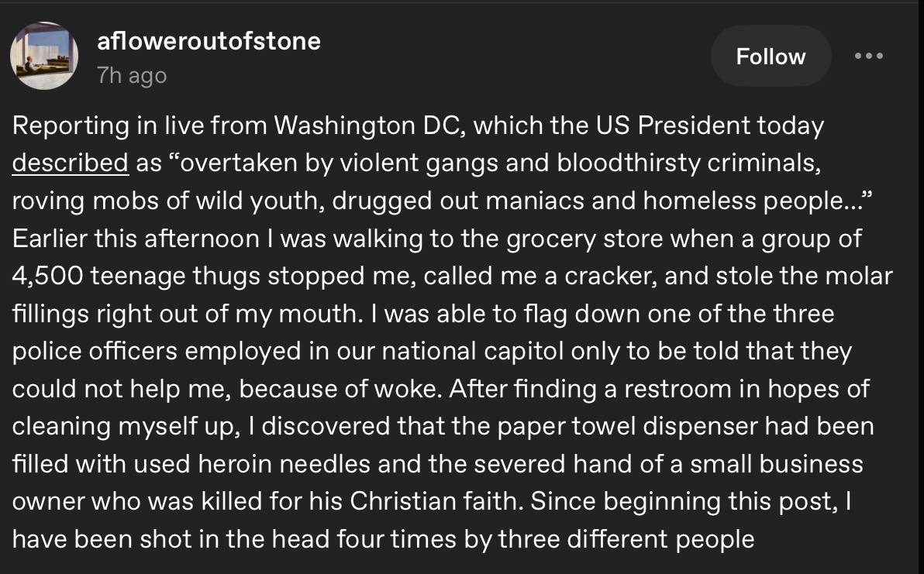
Task: Click the number '4,500' in the post text
Action: pyautogui.click(x=48, y=276)
